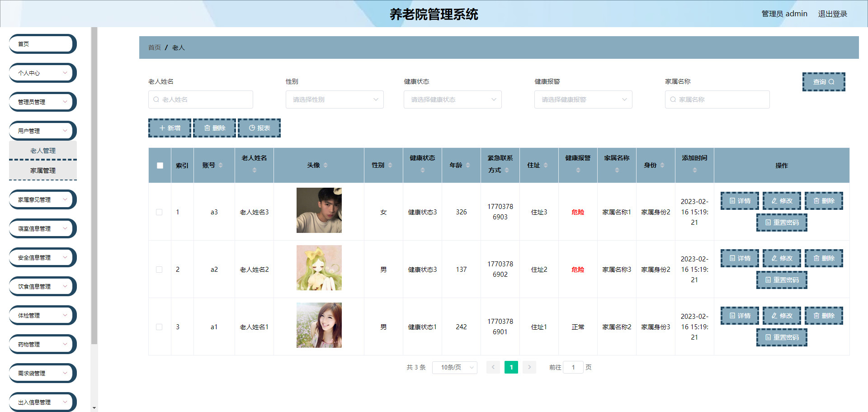Click 重置密码 for 老人姓名2
The image size is (868, 412).
[782, 280]
